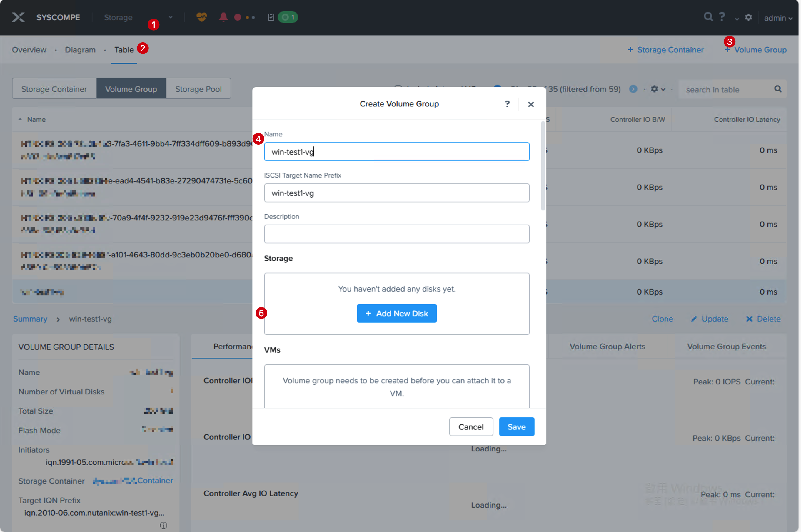This screenshot has height=532, width=801.
Task: Expand the Storage section dropdown
Action: (x=170, y=17)
